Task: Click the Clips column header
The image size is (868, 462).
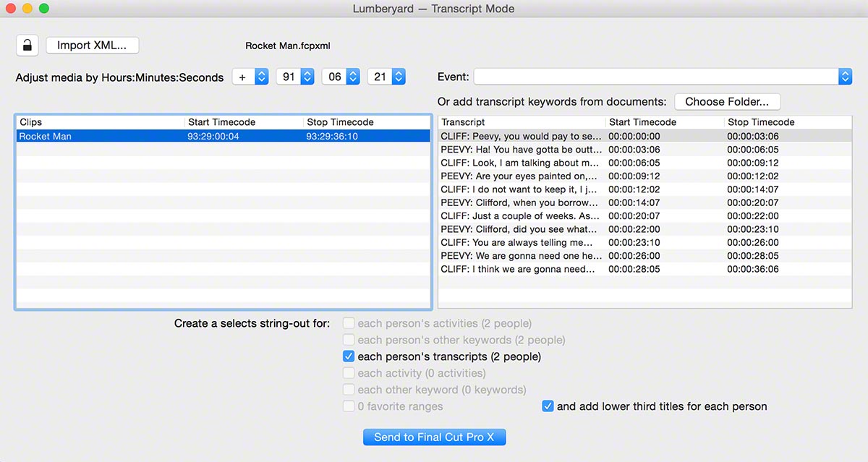Action: [101, 122]
